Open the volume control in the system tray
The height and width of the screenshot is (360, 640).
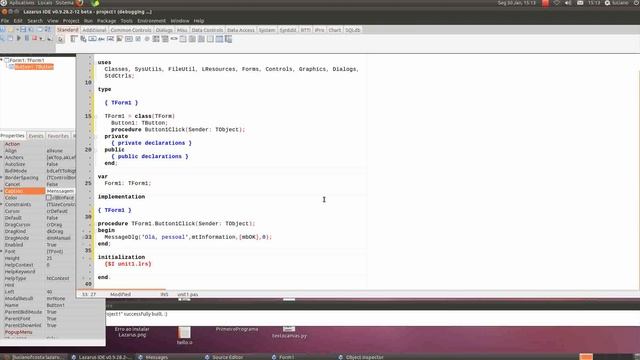click(568, 3)
